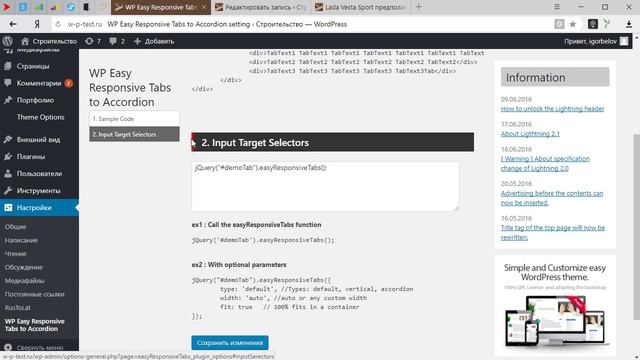Click the WordPress logo icon

point(7,41)
